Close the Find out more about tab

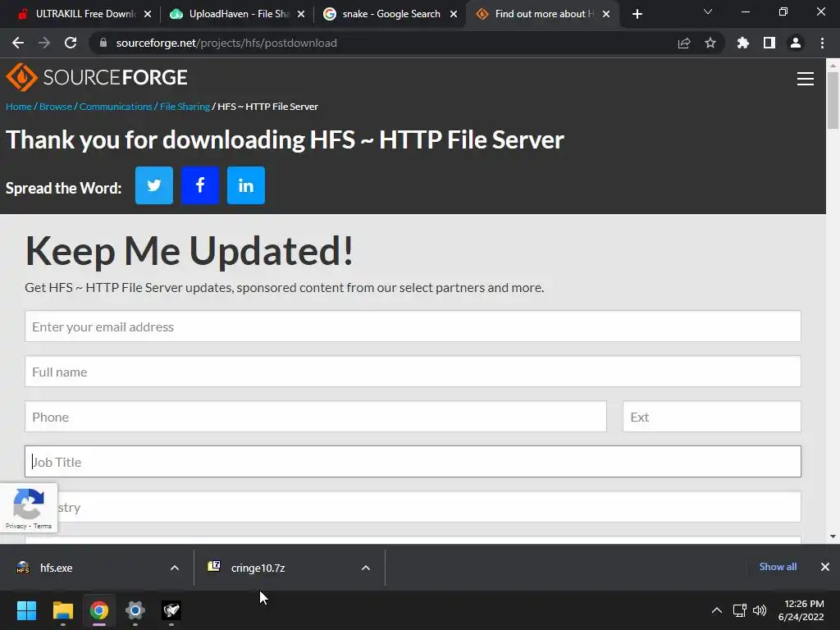click(606, 14)
